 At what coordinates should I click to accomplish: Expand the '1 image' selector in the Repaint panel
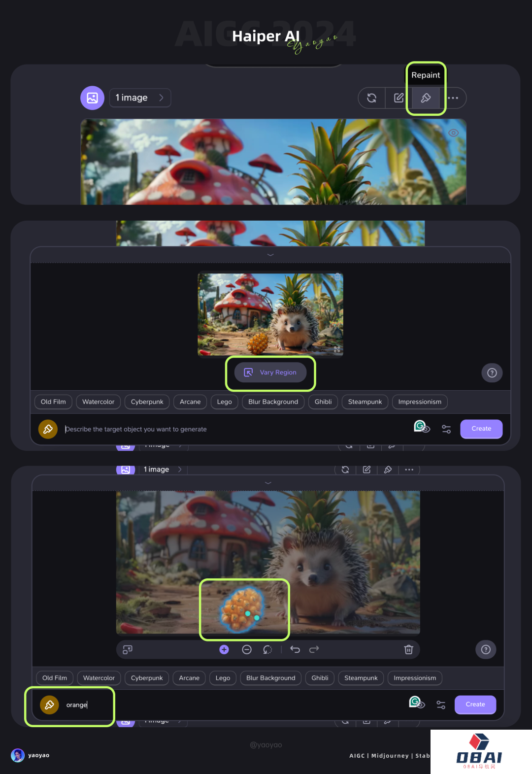(x=140, y=98)
